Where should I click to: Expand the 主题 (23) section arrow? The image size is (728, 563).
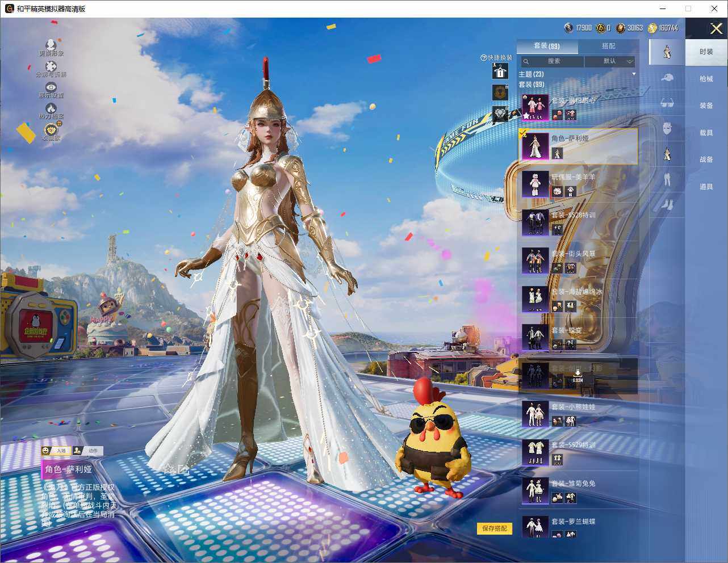click(x=634, y=74)
